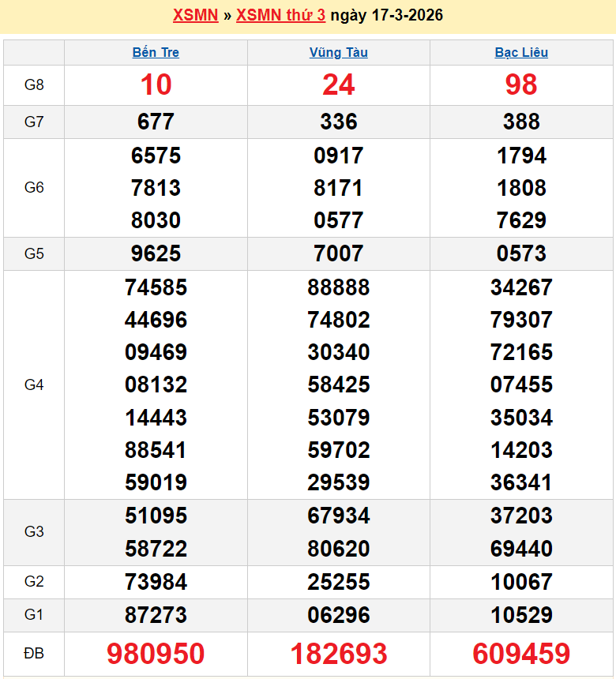Viewport: 616px width, 679px height.
Task: Click the G8 row label
Action: coord(34,85)
